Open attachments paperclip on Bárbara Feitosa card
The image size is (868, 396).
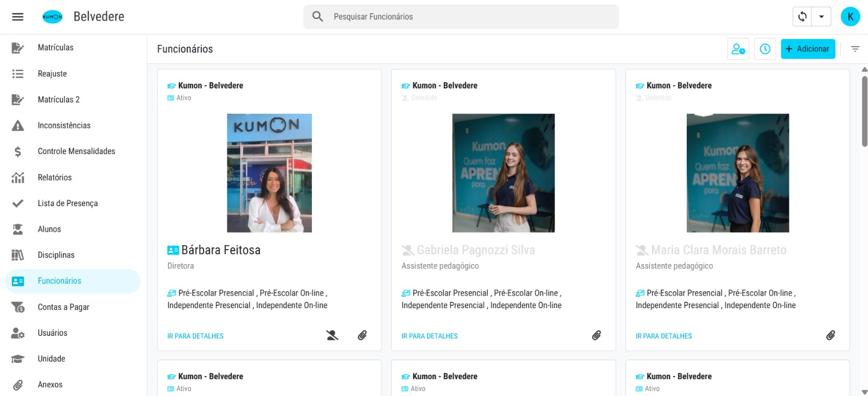[x=362, y=335]
